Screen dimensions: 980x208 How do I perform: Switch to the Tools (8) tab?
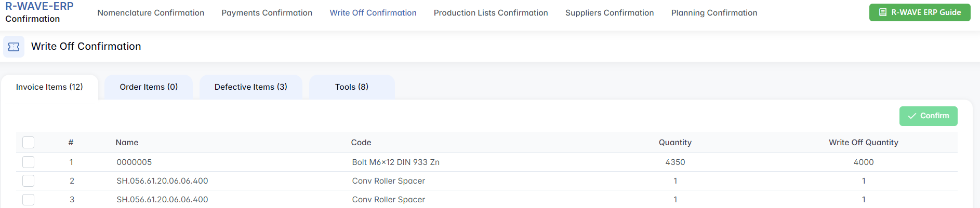tap(352, 87)
